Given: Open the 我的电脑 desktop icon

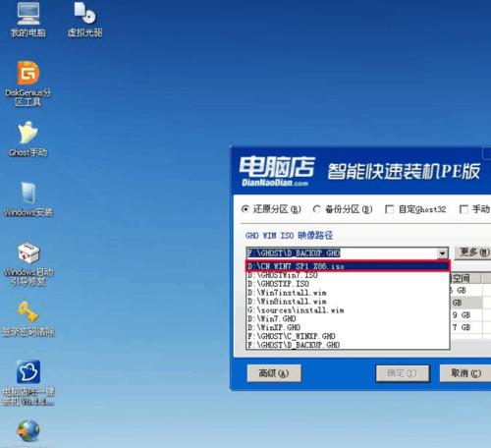Looking at the screenshot, I should tap(28, 19).
